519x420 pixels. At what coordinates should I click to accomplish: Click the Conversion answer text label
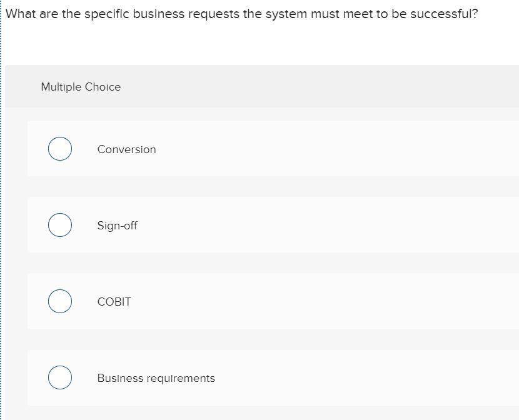[x=126, y=149]
